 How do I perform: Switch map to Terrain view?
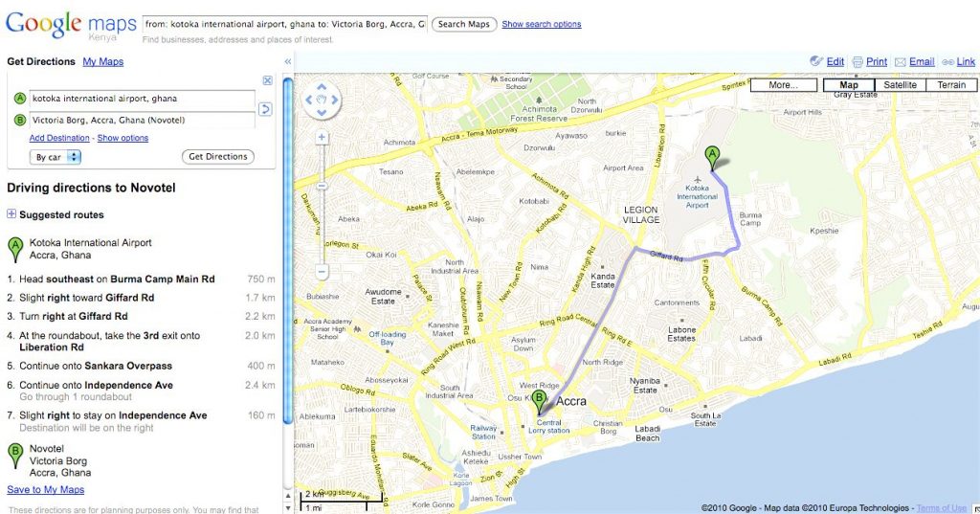coord(950,85)
